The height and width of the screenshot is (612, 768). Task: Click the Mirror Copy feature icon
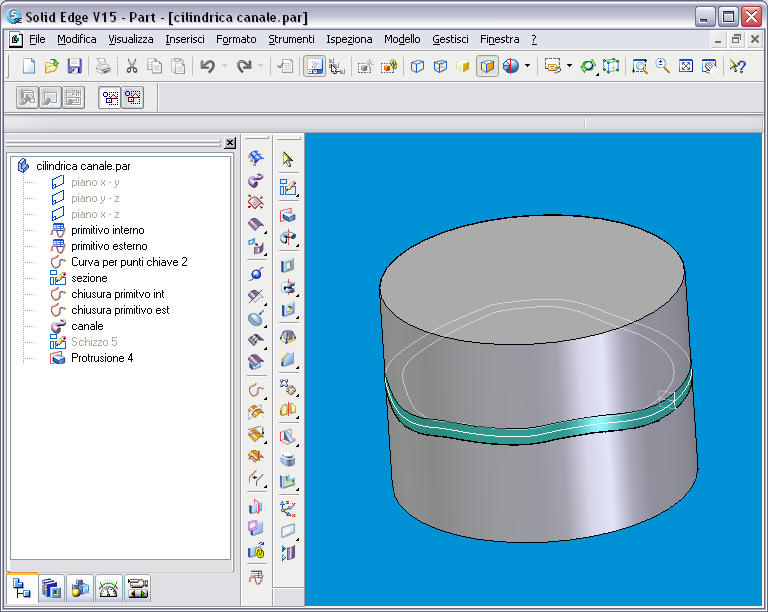click(x=288, y=409)
